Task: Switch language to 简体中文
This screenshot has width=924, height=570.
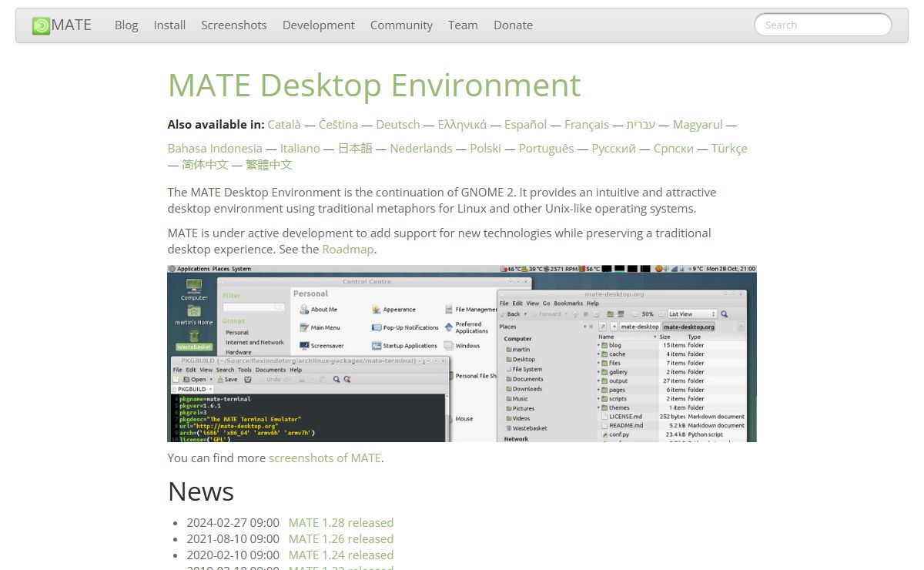Action: 205,164
